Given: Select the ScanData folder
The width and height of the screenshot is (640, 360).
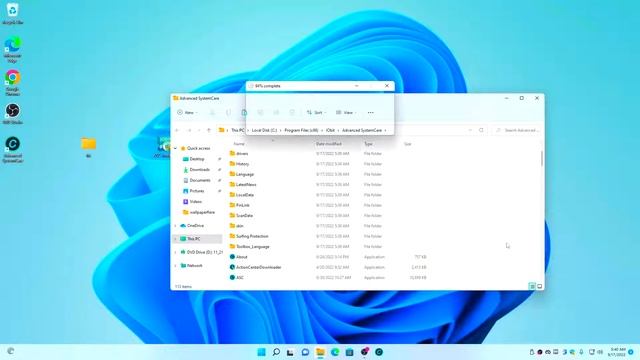Looking at the screenshot, I should pos(244,216).
